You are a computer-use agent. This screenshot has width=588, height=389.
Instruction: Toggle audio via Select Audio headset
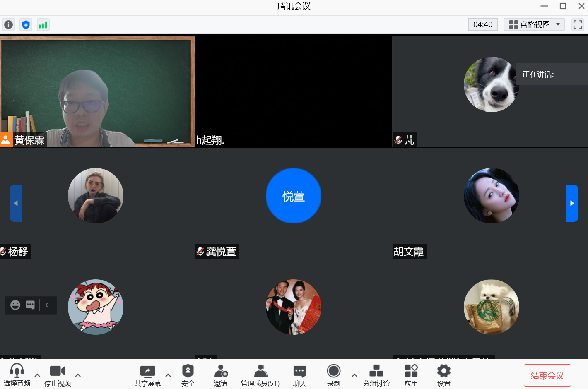pyautogui.click(x=17, y=375)
